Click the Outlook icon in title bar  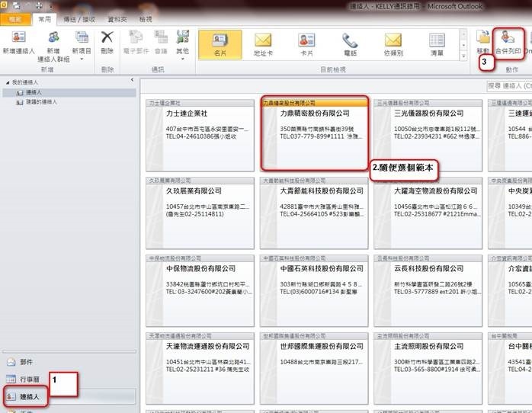tap(4, 5)
